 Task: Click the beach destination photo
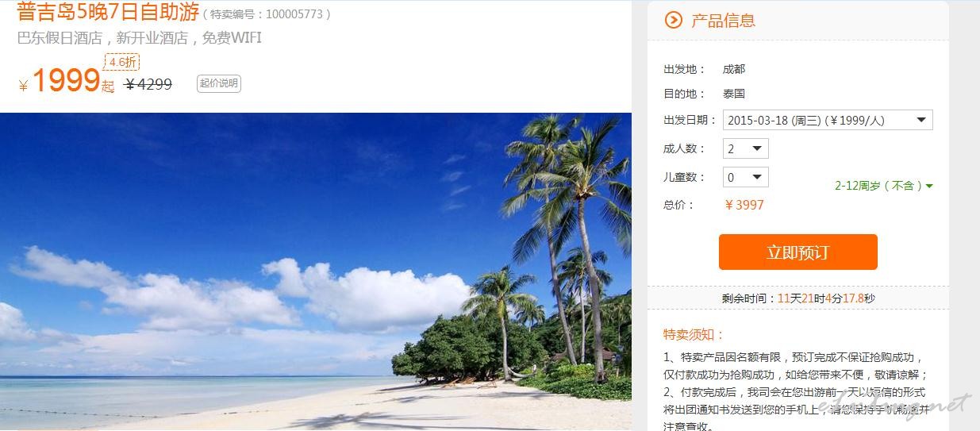pos(316,271)
